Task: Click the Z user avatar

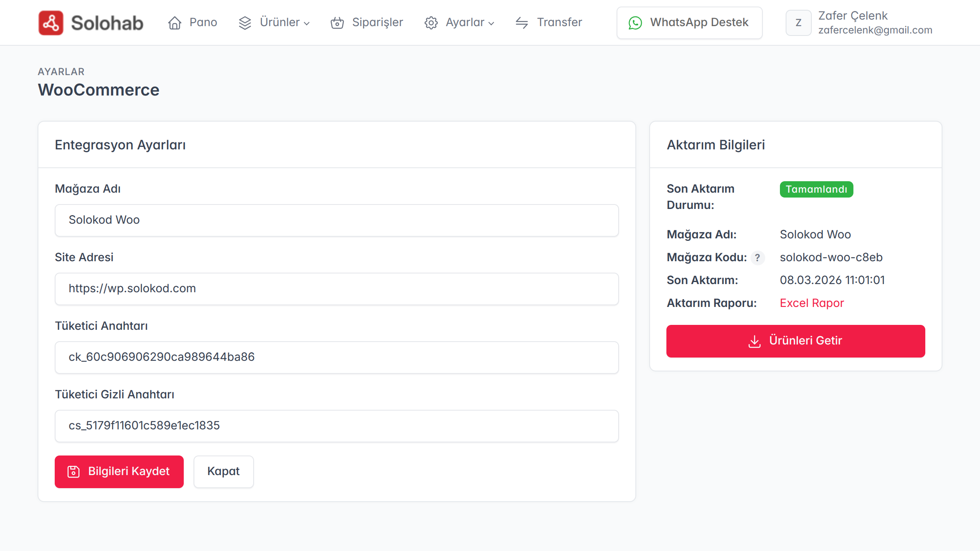Action: (x=799, y=23)
